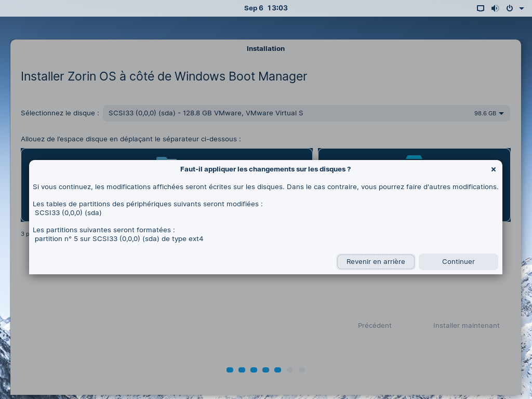Click the sixth grey progress dot
The image size is (532, 399).
[x=289, y=370]
